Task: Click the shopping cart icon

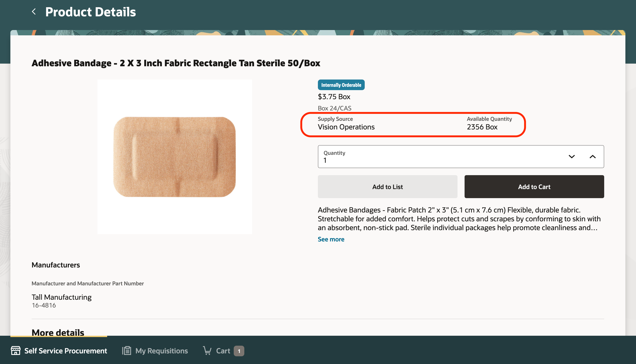Action: pyautogui.click(x=207, y=351)
